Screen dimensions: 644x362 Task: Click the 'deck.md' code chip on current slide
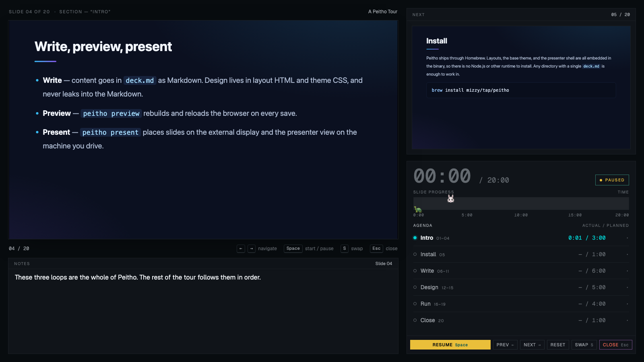140,80
